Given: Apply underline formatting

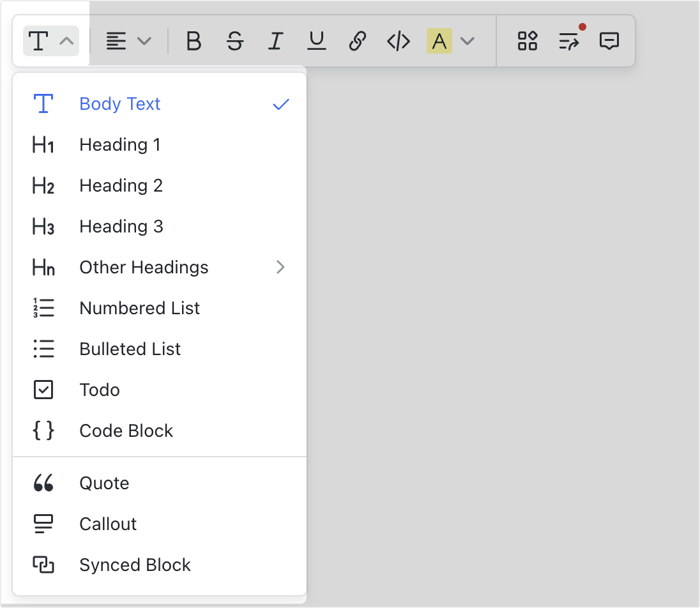Looking at the screenshot, I should tap(316, 41).
